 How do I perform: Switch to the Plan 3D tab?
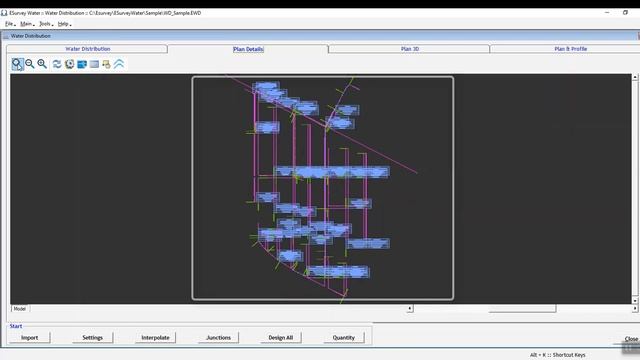pyautogui.click(x=409, y=49)
